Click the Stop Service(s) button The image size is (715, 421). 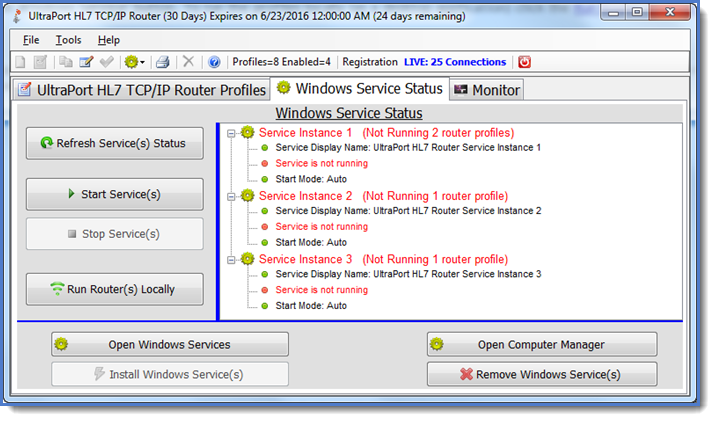(115, 234)
